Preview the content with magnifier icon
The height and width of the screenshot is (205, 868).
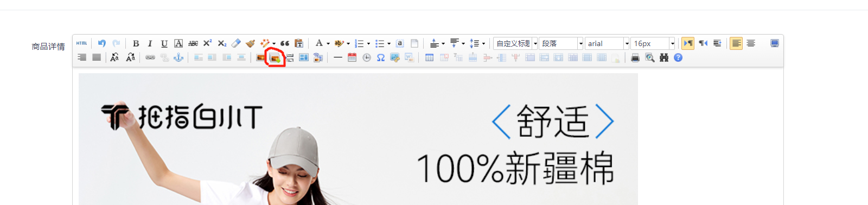650,57
